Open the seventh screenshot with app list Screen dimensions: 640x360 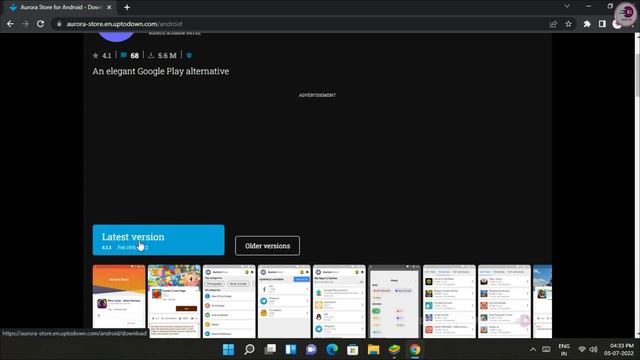point(449,301)
